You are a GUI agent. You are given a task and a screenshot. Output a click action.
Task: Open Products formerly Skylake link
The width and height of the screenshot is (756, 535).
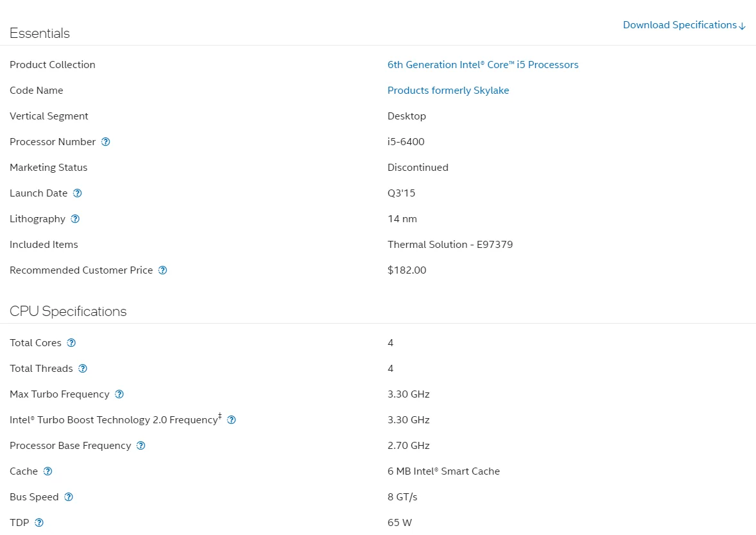[x=448, y=91]
